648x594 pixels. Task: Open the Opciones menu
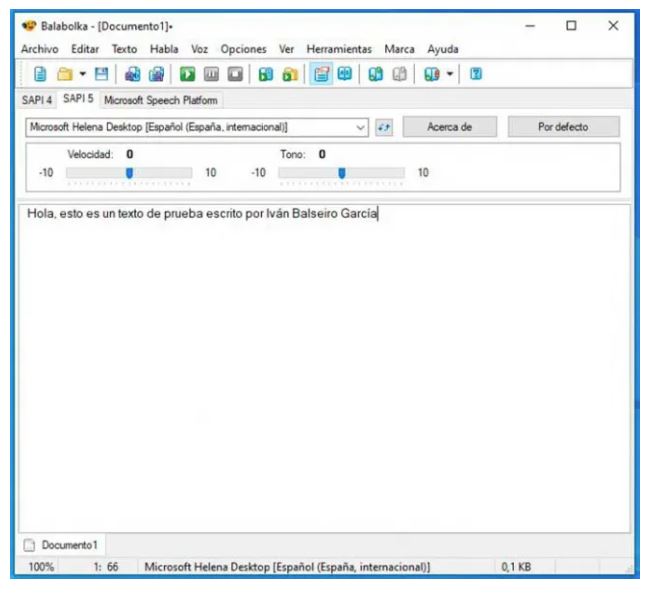point(243,49)
